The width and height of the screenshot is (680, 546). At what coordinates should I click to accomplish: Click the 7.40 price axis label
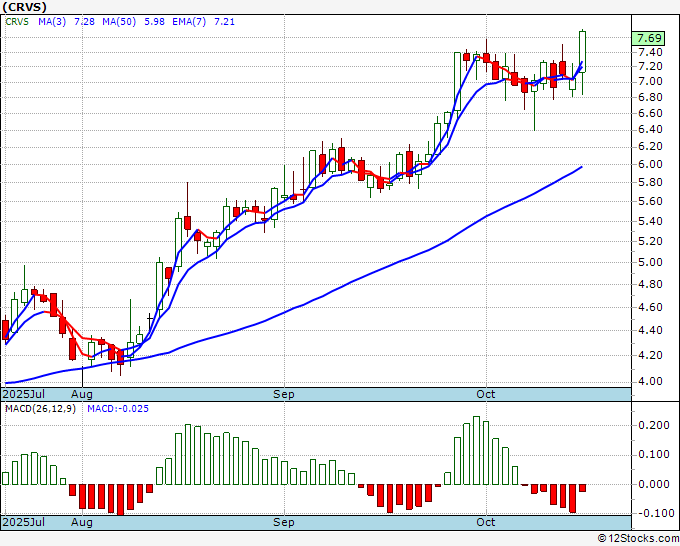(650, 52)
